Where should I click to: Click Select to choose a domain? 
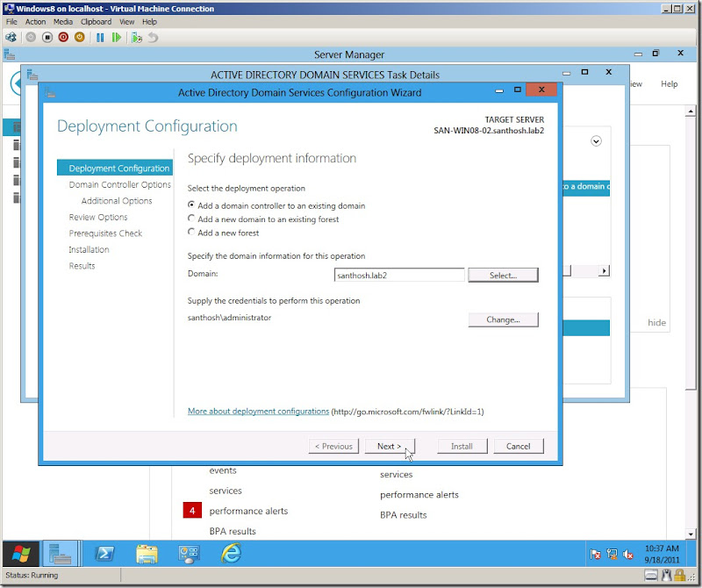click(503, 275)
